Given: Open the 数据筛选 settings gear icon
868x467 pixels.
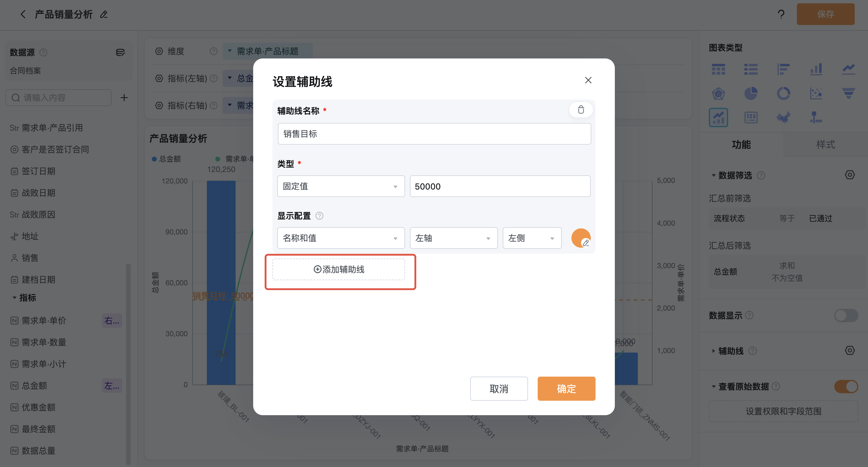Looking at the screenshot, I should tap(850, 175).
